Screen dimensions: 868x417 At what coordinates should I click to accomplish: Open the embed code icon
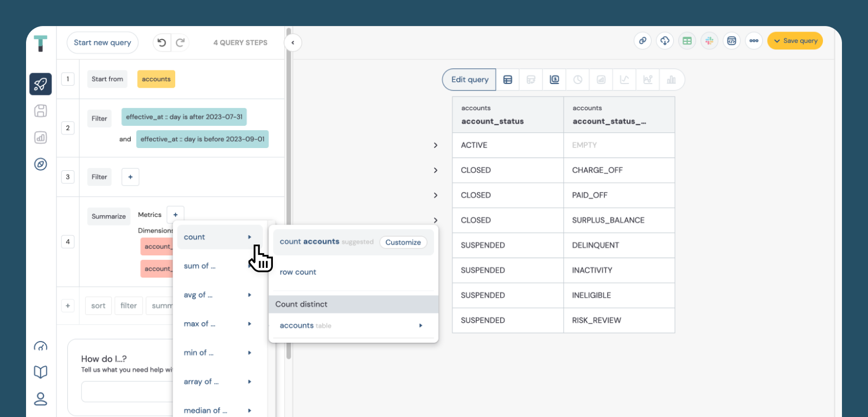tap(732, 41)
